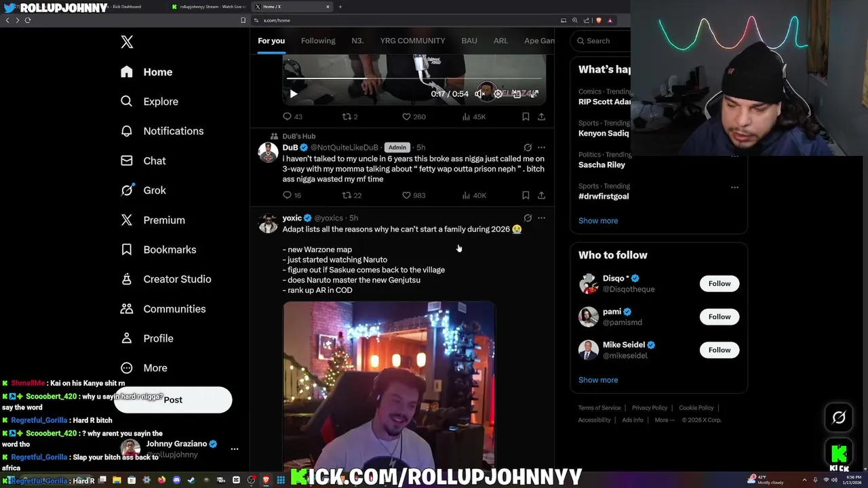This screenshot has height=488, width=868.
Task: Like the video post with 260 likes
Action: 414,117
